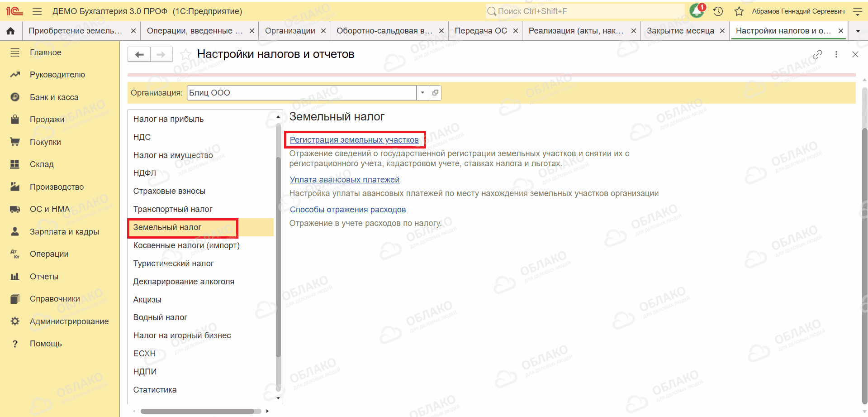Image resolution: width=868 pixels, height=417 pixels.
Task: Select Транспортный налог in tax list
Action: pos(201,209)
